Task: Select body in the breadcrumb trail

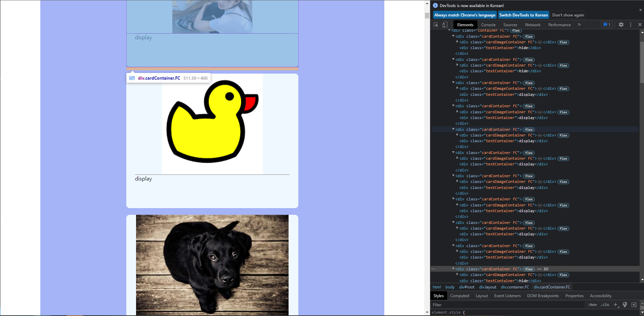Action: coord(450,287)
